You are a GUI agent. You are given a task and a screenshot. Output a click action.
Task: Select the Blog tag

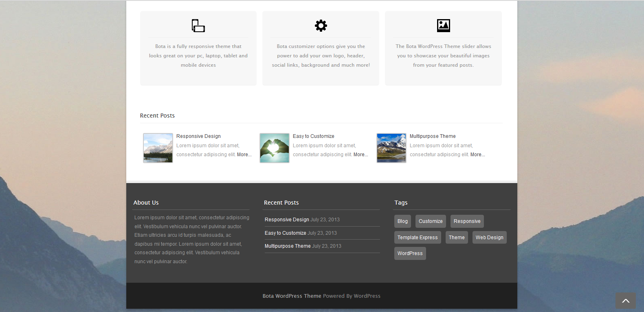click(402, 221)
